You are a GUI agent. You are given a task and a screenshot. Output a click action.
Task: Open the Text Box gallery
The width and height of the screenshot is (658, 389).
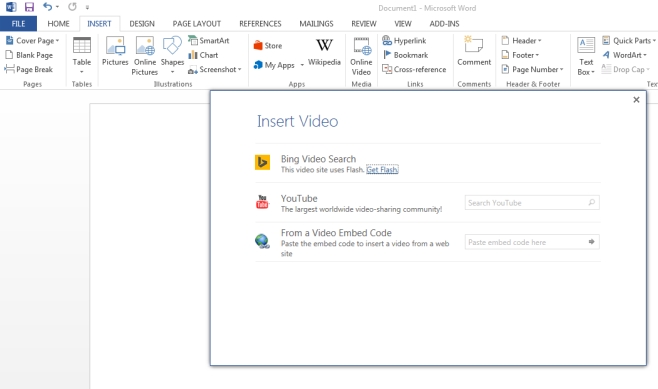tap(586, 56)
